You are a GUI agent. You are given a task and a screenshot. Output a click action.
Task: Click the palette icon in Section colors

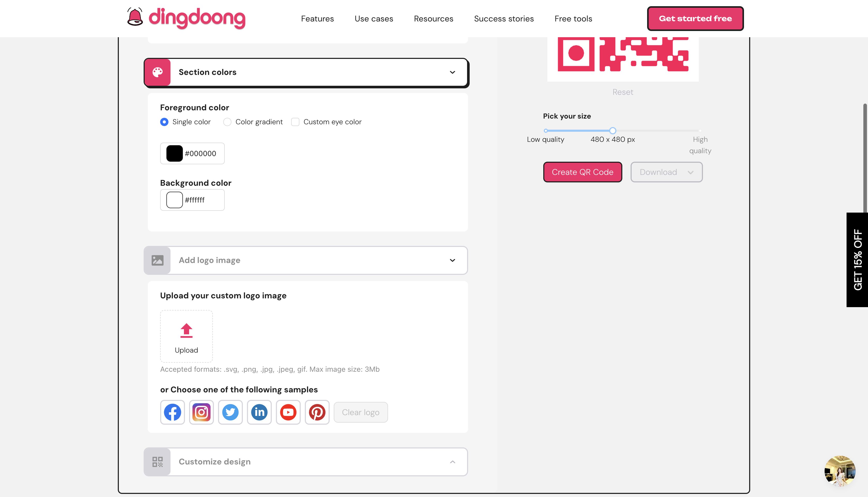[x=157, y=72]
